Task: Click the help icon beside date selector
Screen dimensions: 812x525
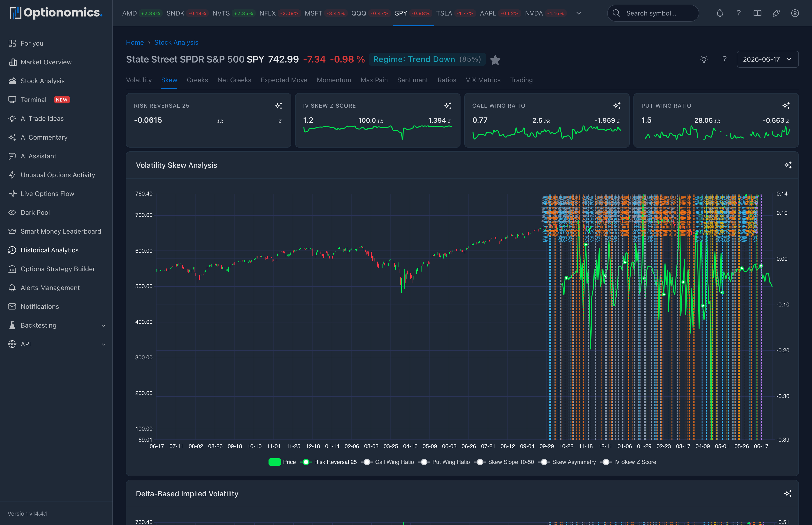Action: (x=724, y=59)
